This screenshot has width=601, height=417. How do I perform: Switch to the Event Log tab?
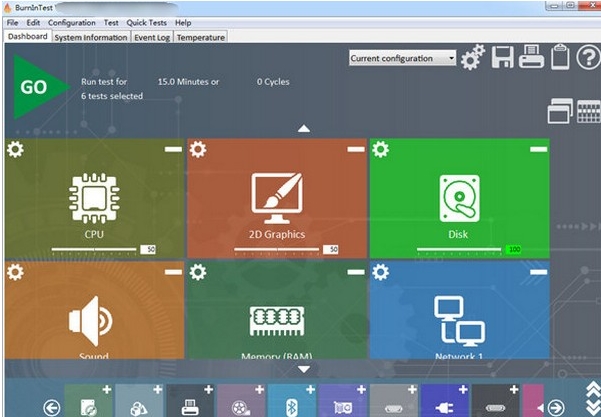(152, 37)
